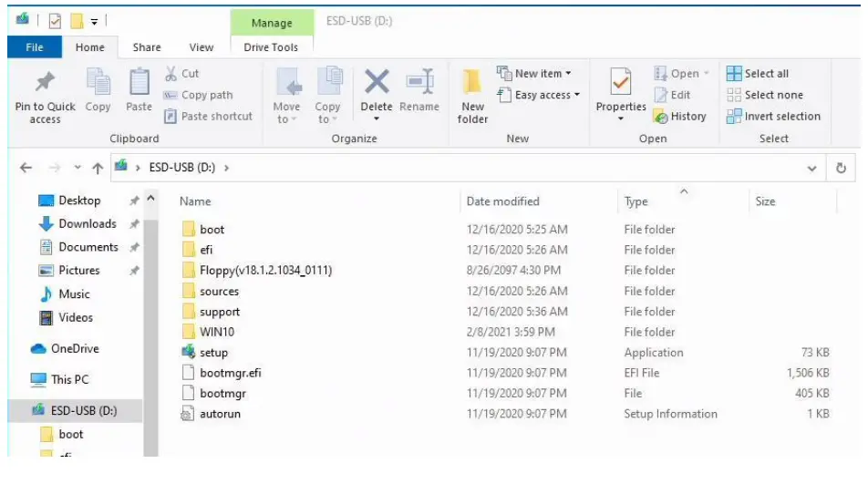
Task: Click the Manage contextual tab
Action: point(272,23)
